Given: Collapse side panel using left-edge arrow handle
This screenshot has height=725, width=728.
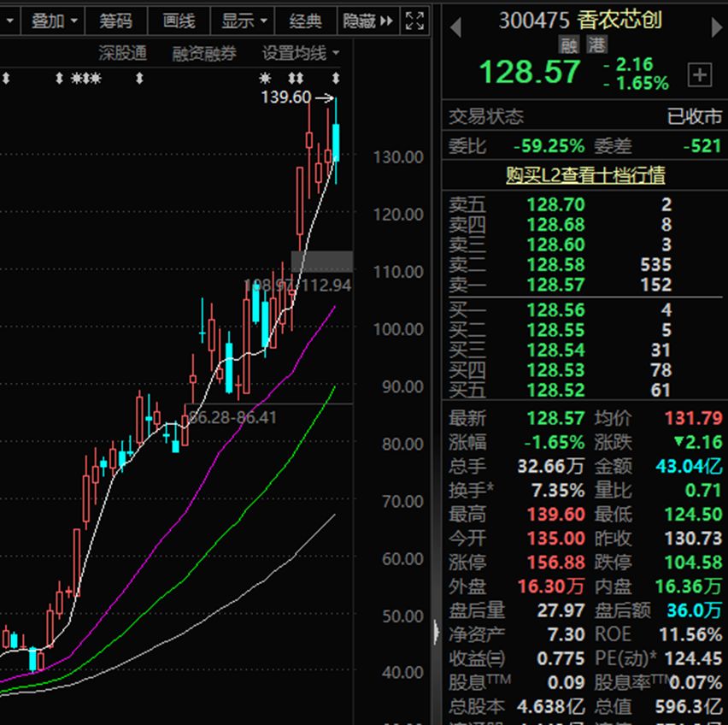Looking at the screenshot, I should click(x=436, y=634).
